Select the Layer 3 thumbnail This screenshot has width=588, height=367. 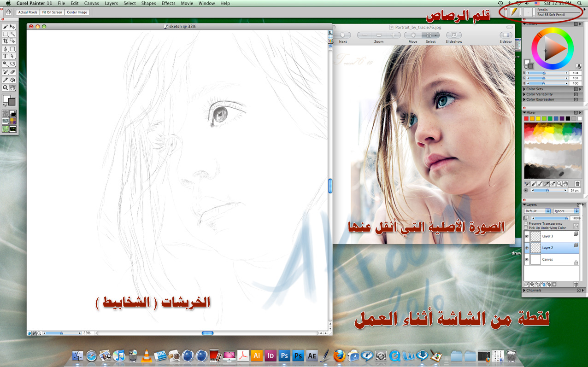pyautogui.click(x=535, y=236)
